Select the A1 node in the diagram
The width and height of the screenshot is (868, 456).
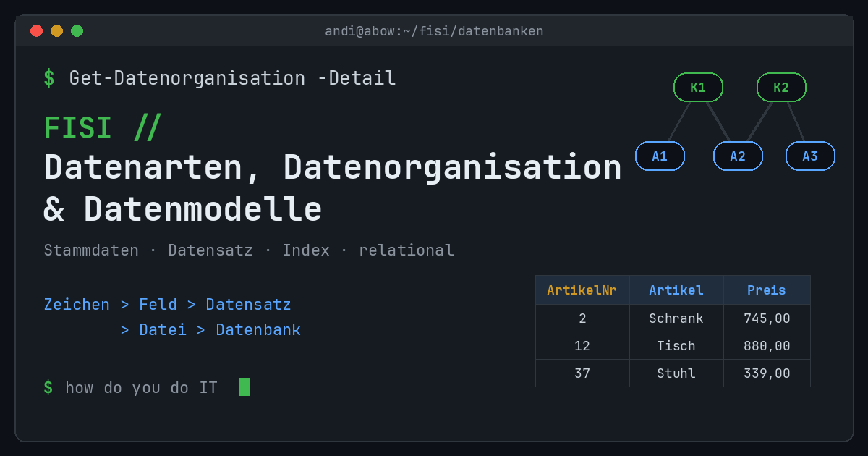[660, 156]
